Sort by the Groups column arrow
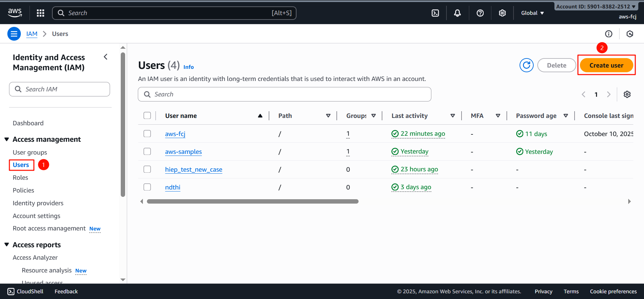Viewport: 644px width, 299px height. tap(374, 116)
